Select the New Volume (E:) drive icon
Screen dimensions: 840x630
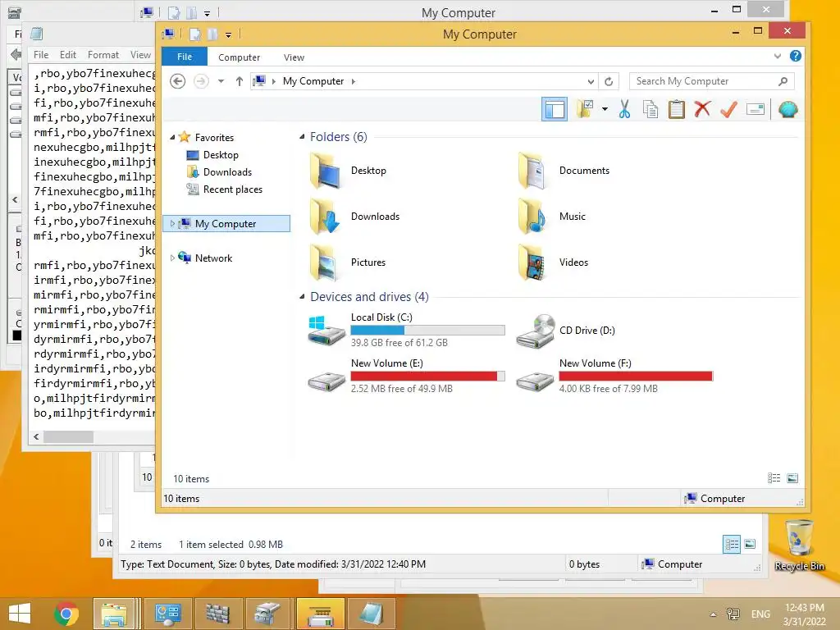(326, 381)
